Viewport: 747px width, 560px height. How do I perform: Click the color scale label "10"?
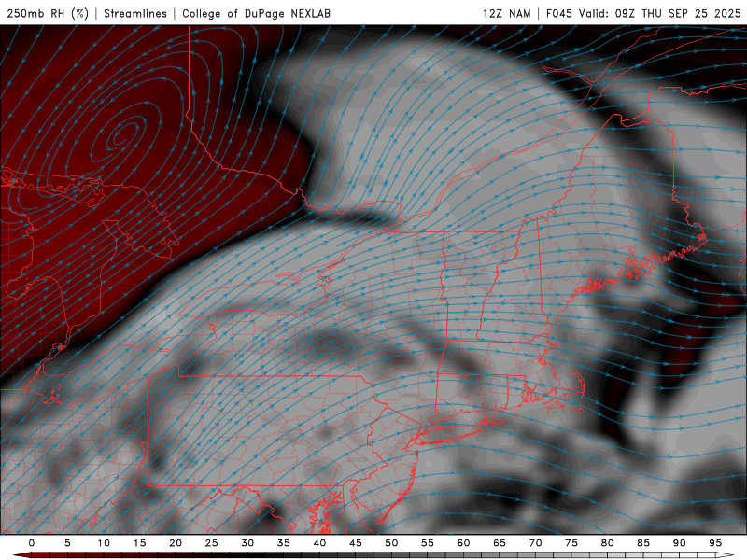(104, 543)
